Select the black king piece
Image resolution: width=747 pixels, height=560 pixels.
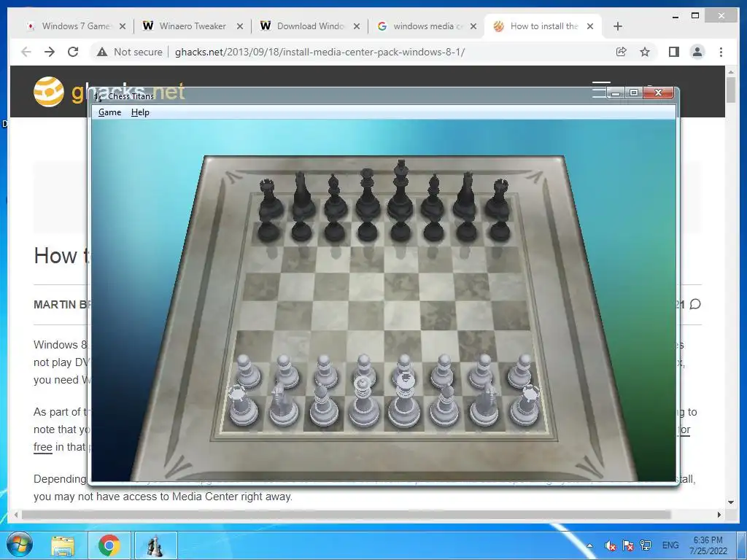[400, 190]
